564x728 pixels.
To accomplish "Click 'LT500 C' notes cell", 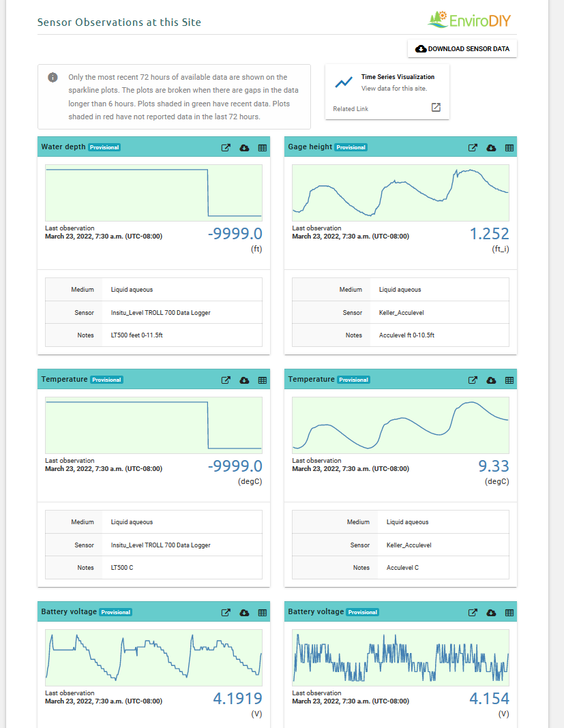I will 182,568.
